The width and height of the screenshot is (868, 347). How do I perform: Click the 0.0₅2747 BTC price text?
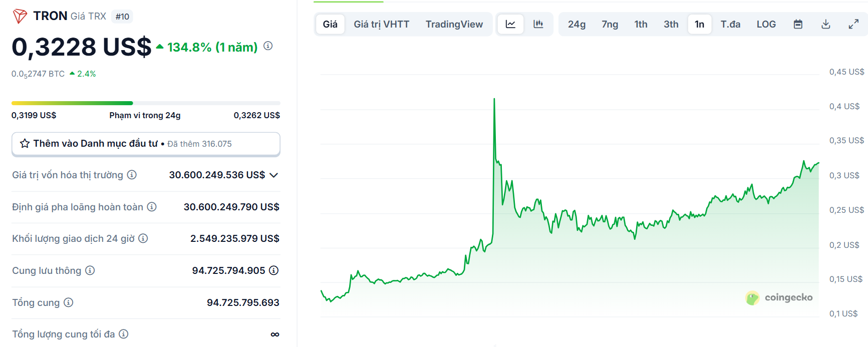pyautogui.click(x=38, y=74)
